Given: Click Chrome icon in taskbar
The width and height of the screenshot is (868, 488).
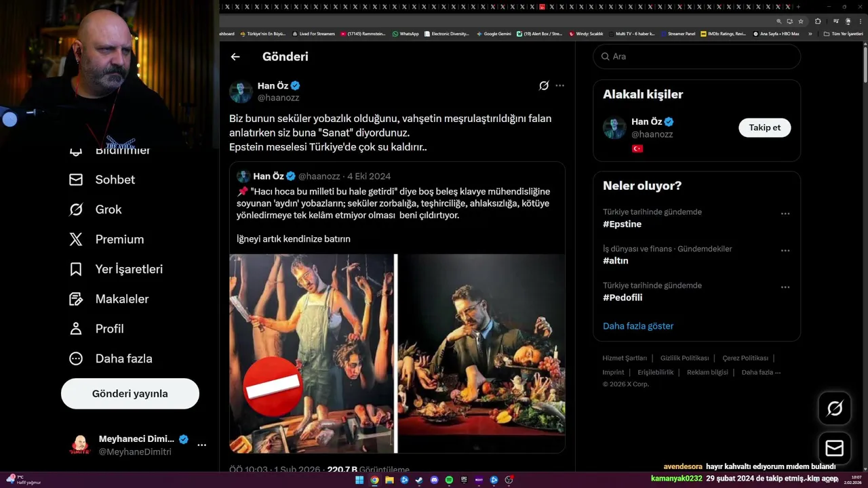Looking at the screenshot, I should (374, 480).
